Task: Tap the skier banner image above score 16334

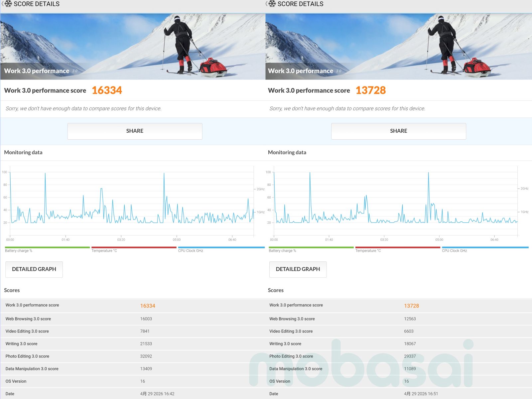Action: [133, 47]
